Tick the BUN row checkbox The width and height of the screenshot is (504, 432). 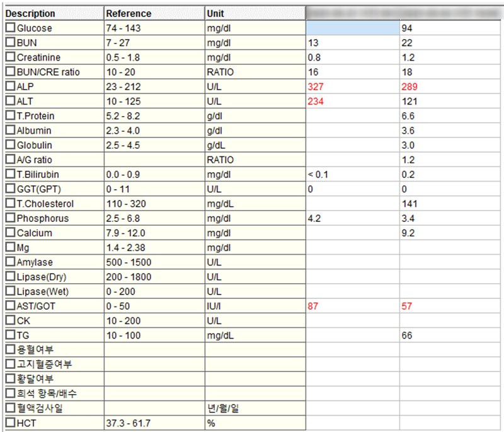click(x=10, y=43)
